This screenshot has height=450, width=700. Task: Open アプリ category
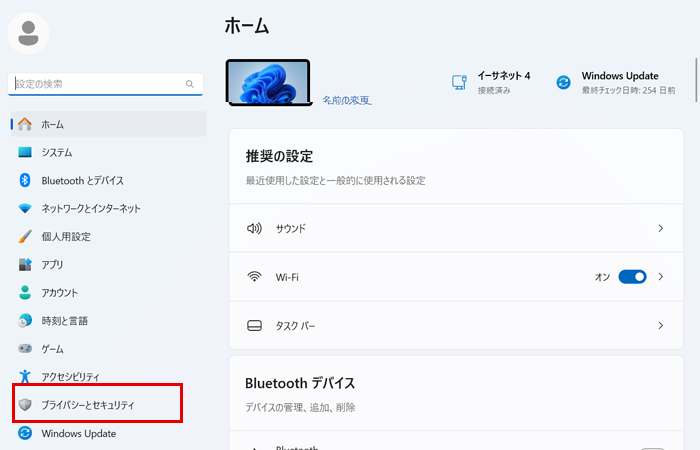point(108,264)
